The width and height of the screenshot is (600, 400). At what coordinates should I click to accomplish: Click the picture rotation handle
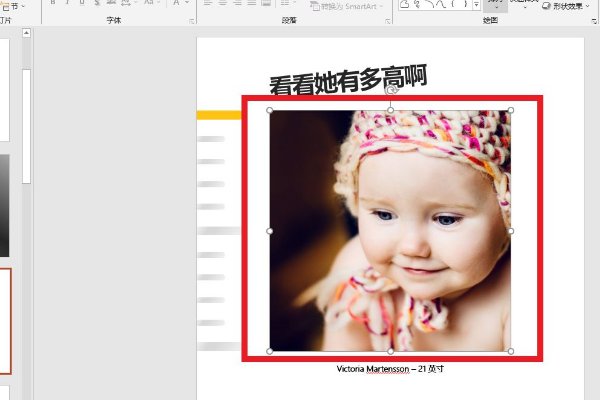[x=391, y=90]
